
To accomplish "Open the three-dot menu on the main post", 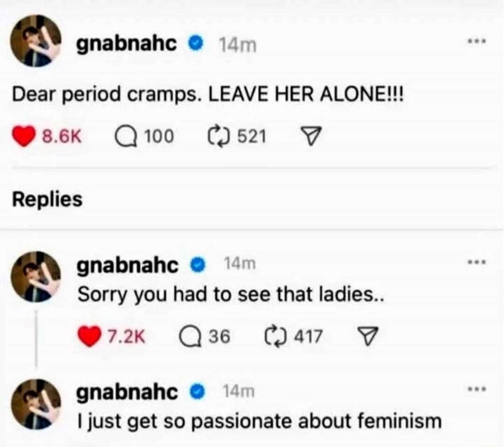I will pos(476,41).
